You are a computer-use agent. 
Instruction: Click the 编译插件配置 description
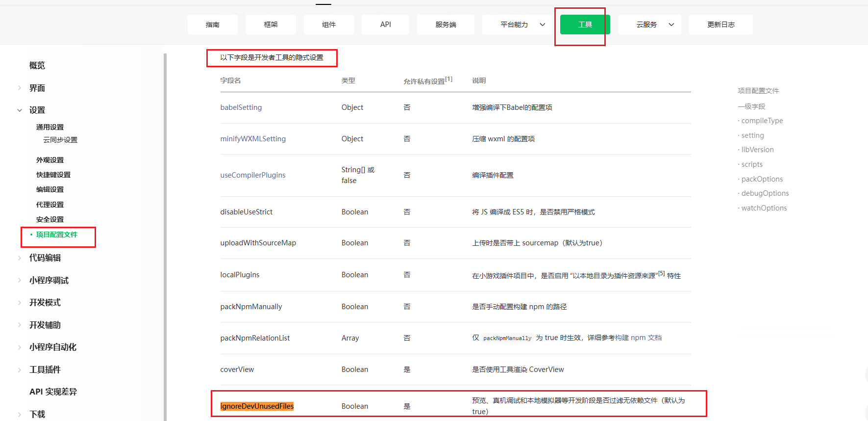coord(493,175)
